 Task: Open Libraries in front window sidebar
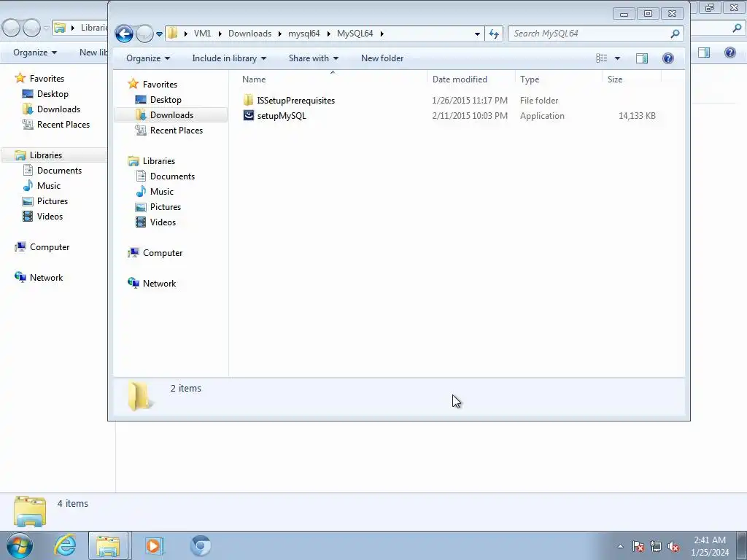tap(158, 161)
